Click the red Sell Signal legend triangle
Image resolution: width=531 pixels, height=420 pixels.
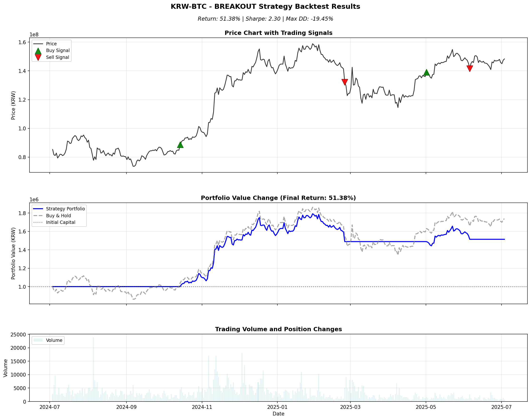38,57
